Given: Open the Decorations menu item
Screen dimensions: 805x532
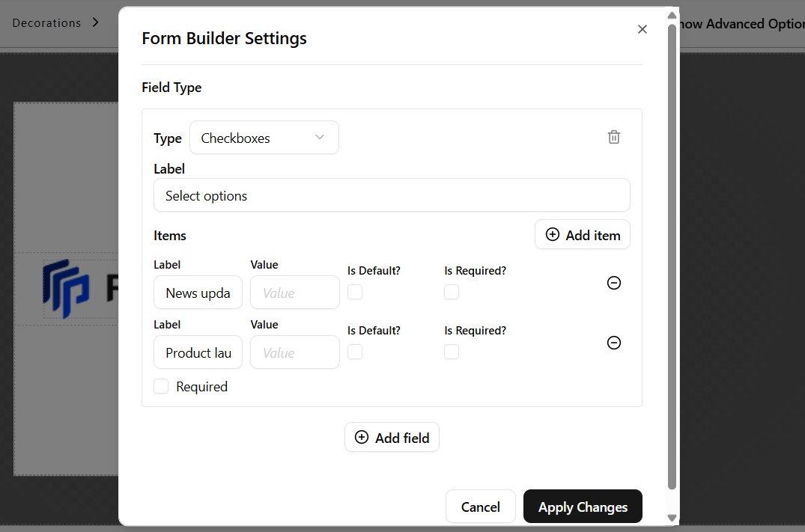Looking at the screenshot, I should 46,23.
